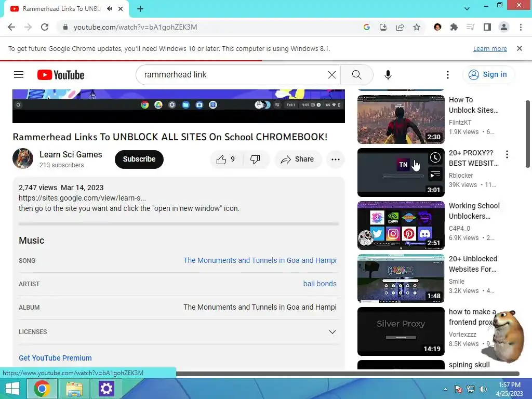
Task: Open more actions ellipsis under the video
Action: [x=336, y=159]
